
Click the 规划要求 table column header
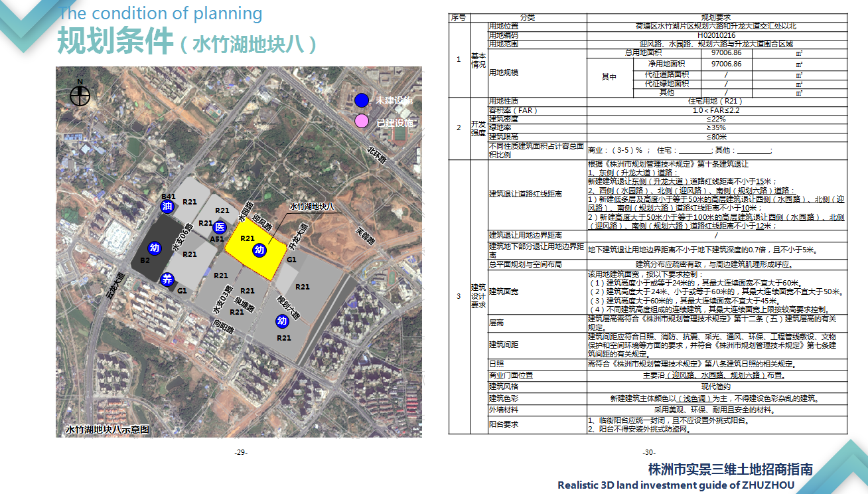click(716, 17)
